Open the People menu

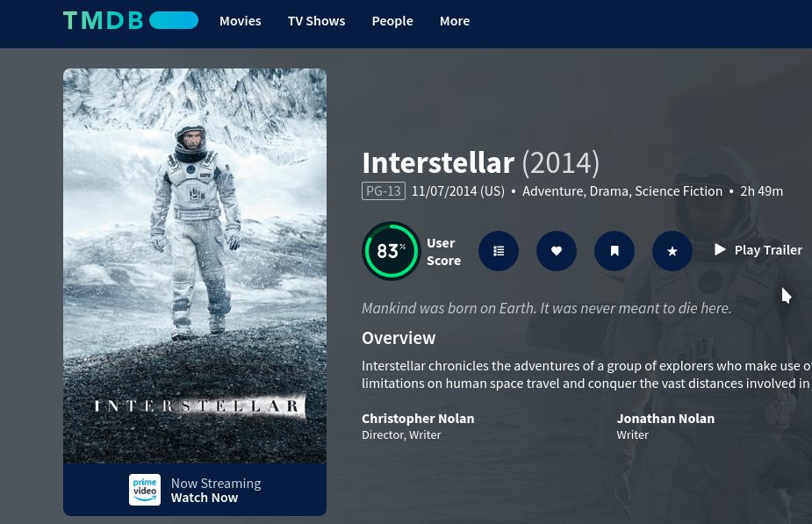pos(392,21)
